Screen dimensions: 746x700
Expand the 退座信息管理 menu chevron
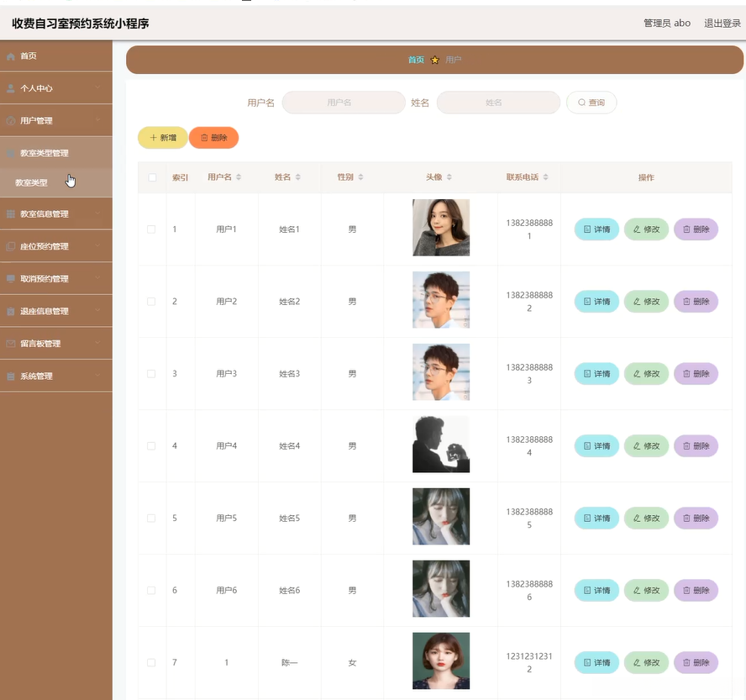click(x=97, y=310)
